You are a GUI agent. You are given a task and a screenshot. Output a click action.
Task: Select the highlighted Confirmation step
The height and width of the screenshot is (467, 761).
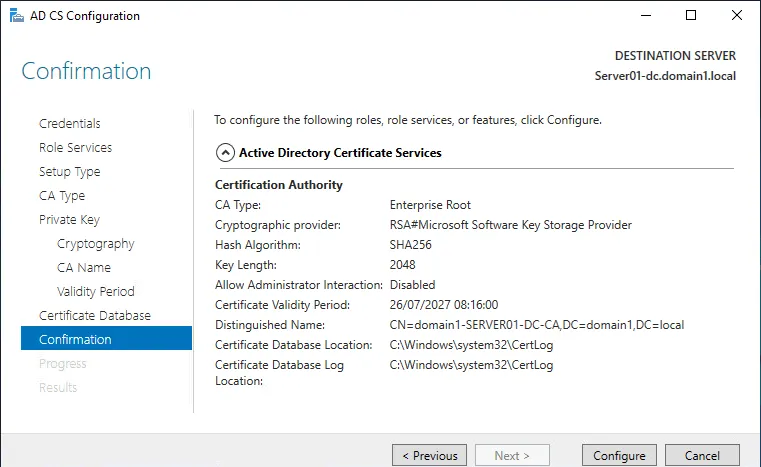[x=75, y=340]
